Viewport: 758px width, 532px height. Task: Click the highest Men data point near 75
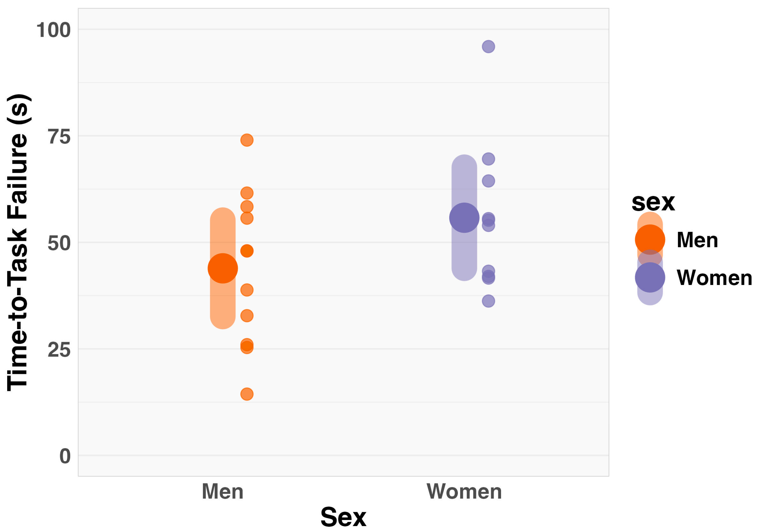pyautogui.click(x=247, y=140)
